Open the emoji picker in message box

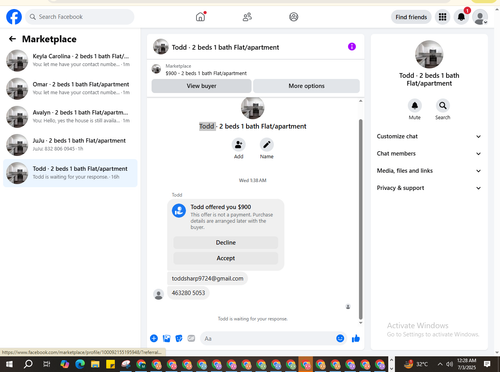340,338
